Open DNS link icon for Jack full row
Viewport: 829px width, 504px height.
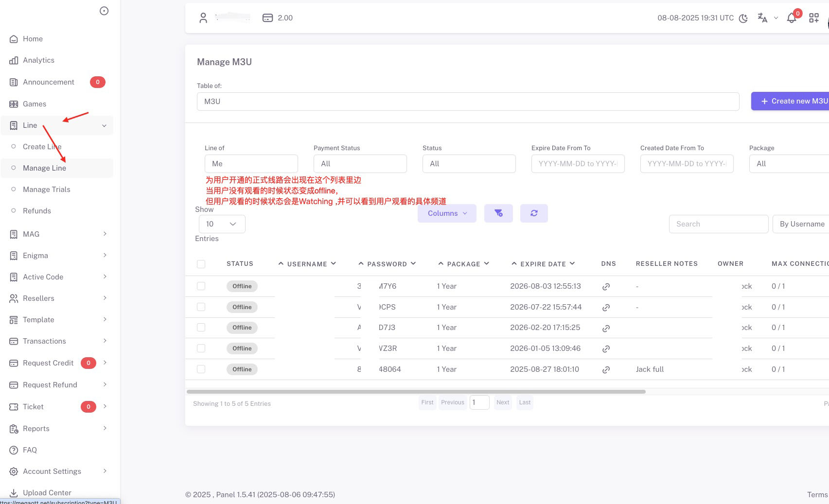point(606,370)
